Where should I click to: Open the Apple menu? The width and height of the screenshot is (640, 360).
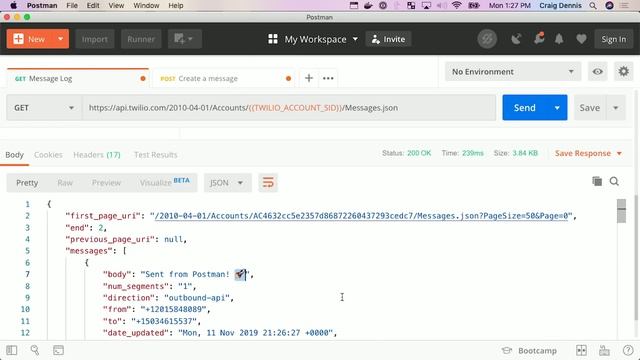click(13, 5)
